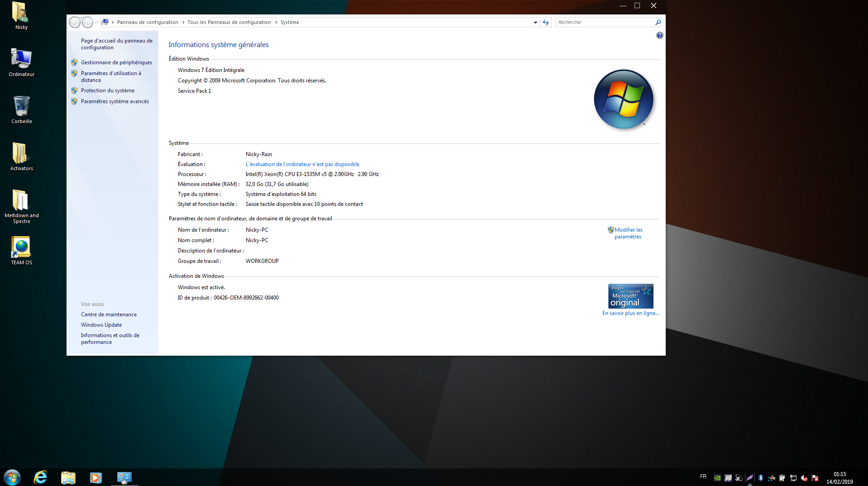Click the product ID text 00426-OEM-8992662-00400
This screenshot has width=868, height=486.
coord(246,298)
